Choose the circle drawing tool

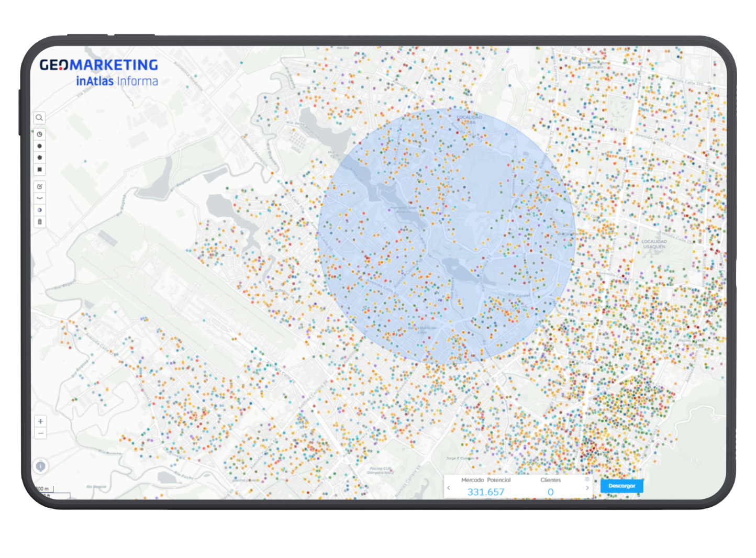[39, 146]
